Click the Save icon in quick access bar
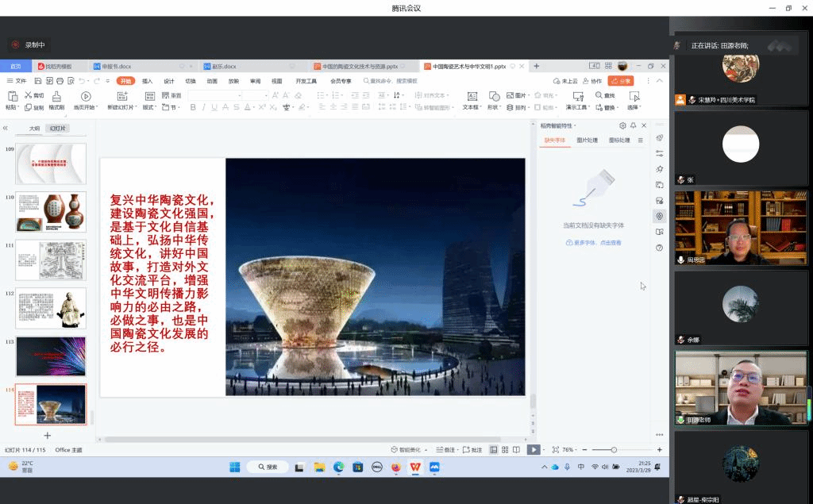 coord(38,81)
